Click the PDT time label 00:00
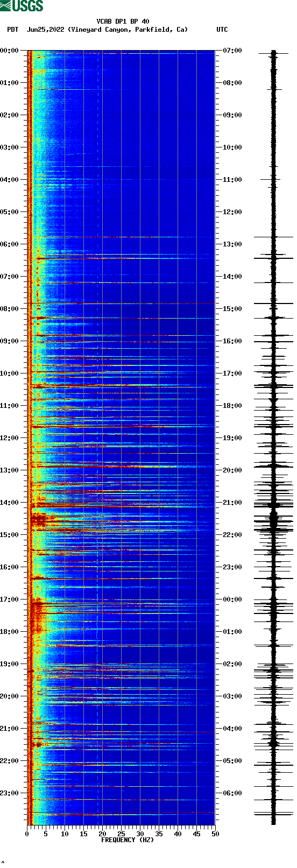This screenshot has height=868, width=297. click(9, 51)
